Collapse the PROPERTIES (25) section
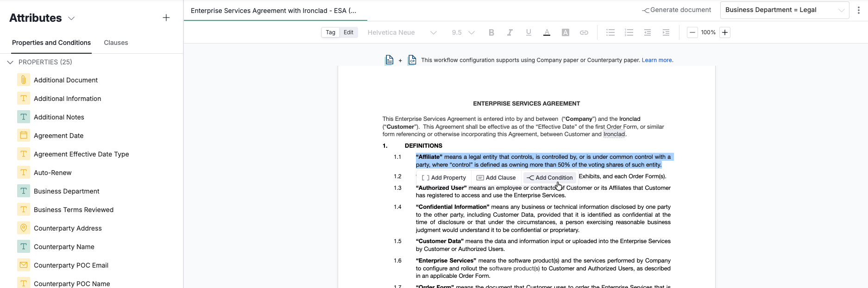This screenshot has width=868, height=288. tap(10, 62)
